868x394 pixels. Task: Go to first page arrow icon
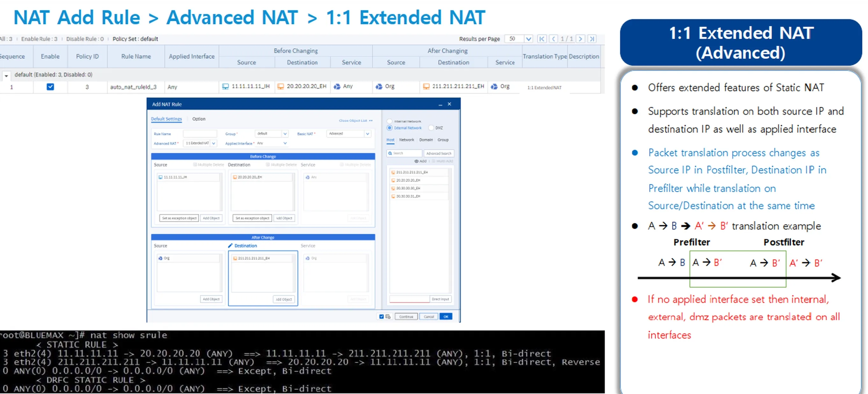(x=541, y=39)
